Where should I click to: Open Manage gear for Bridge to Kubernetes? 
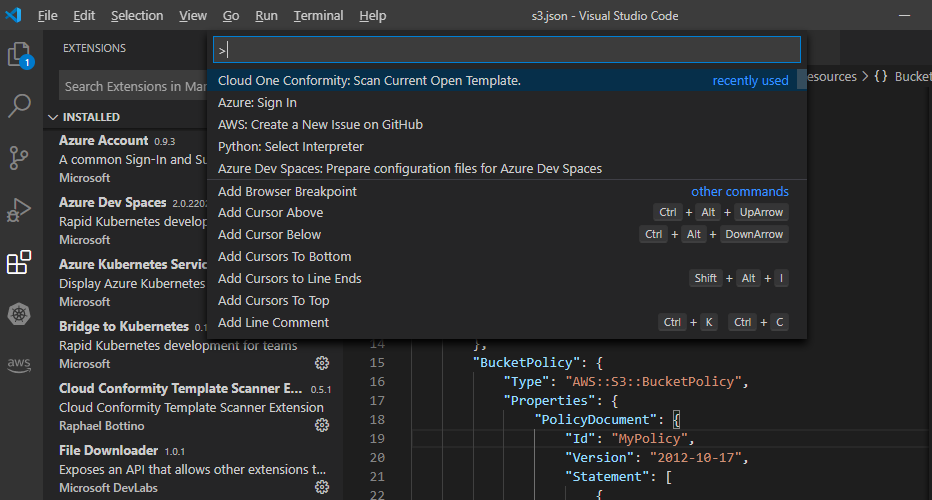(322, 363)
